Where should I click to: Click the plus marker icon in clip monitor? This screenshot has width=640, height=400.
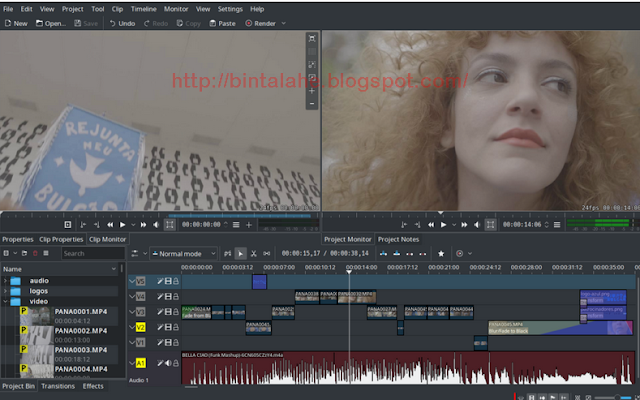249,224
